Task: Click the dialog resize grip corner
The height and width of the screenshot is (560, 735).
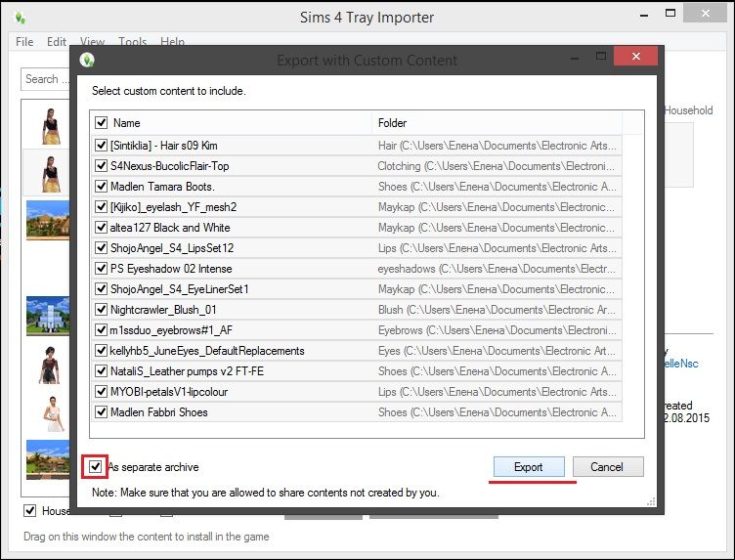Action: [651, 502]
